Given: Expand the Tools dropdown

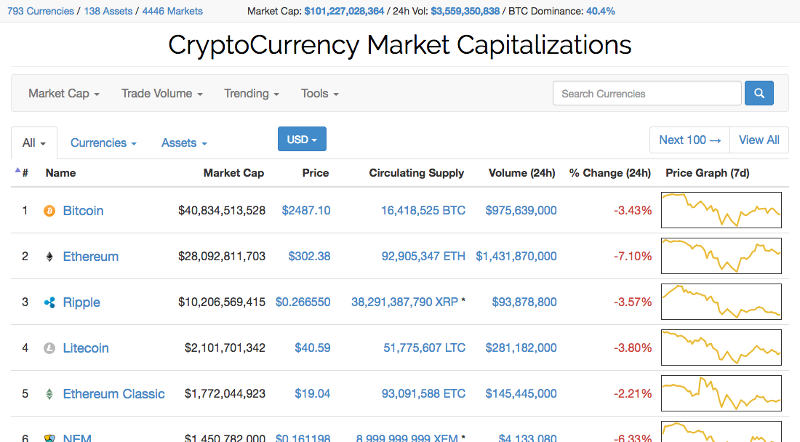Looking at the screenshot, I should pyautogui.click(x=320, y=93).
